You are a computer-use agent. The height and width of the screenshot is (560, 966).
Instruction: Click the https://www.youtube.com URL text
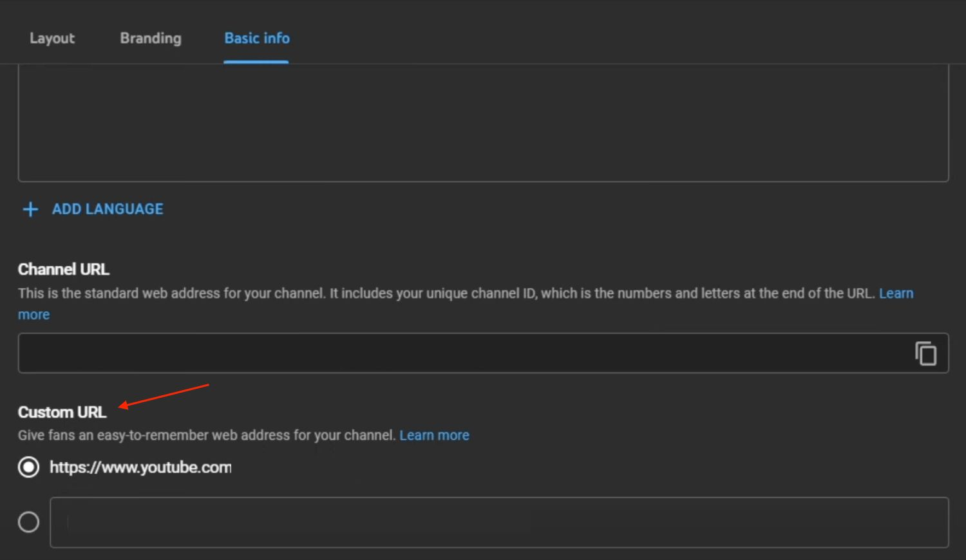tap(140, 468)
